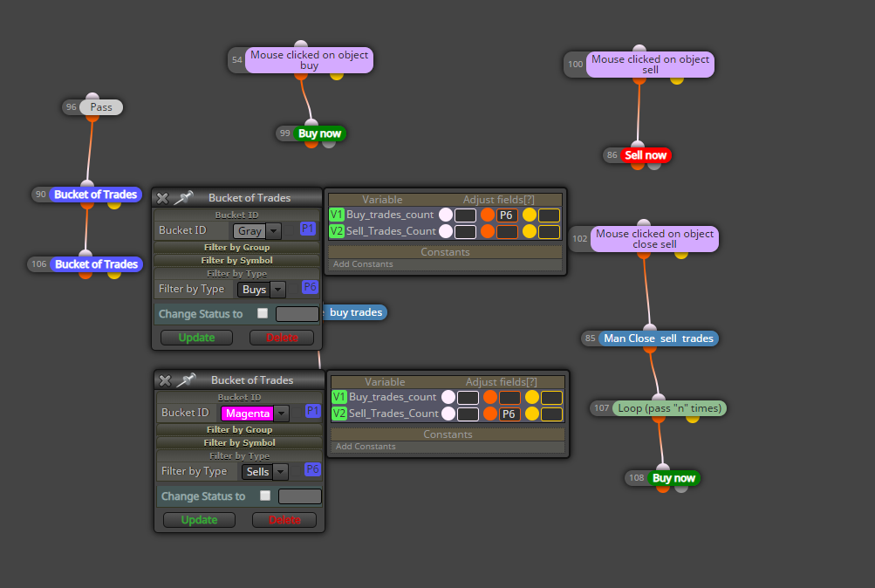The width and height of the screenshot is (875, 588).
Task: Click P6 badge next to Sells filter
Action: [312, 469]
